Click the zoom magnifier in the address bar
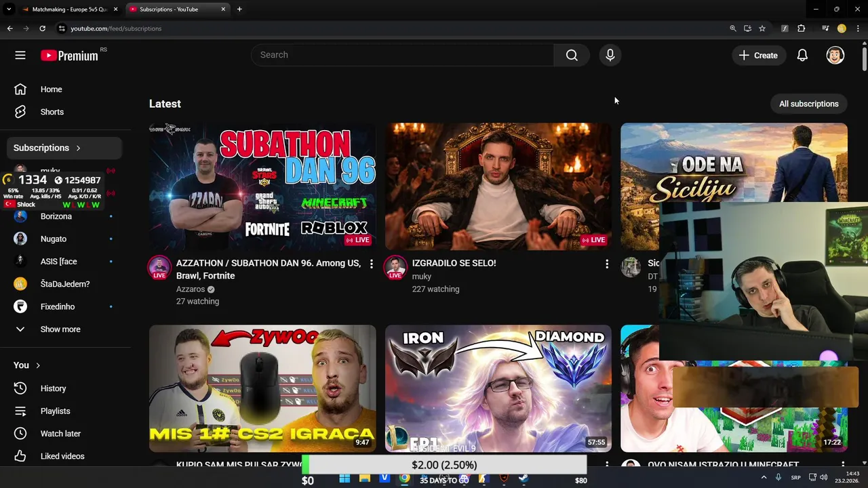 pos(732,28)
